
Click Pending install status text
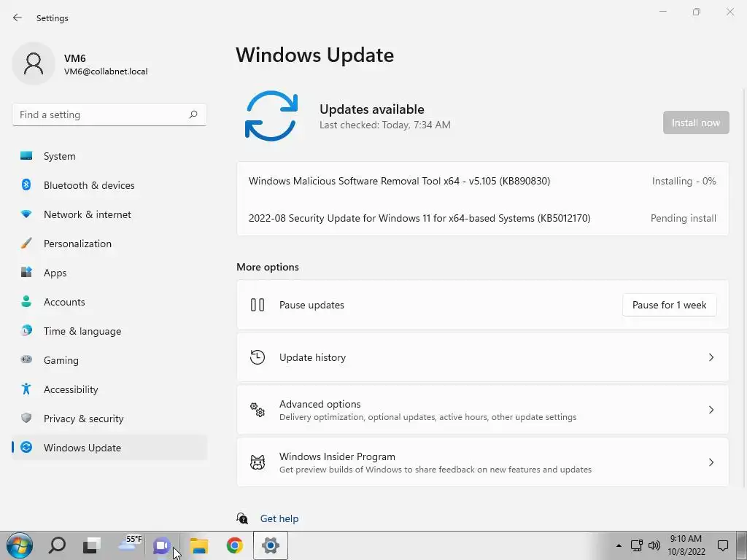(x=683, y=218)
